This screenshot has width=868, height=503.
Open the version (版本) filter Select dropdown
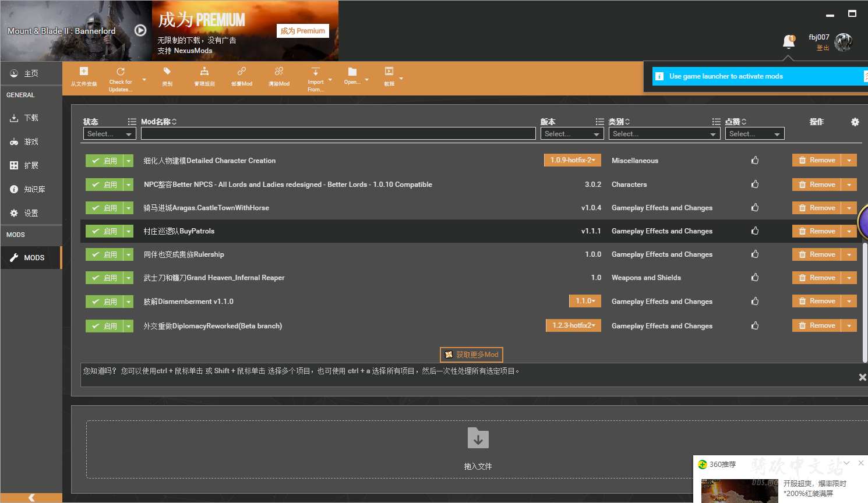[x=572, y=134]
